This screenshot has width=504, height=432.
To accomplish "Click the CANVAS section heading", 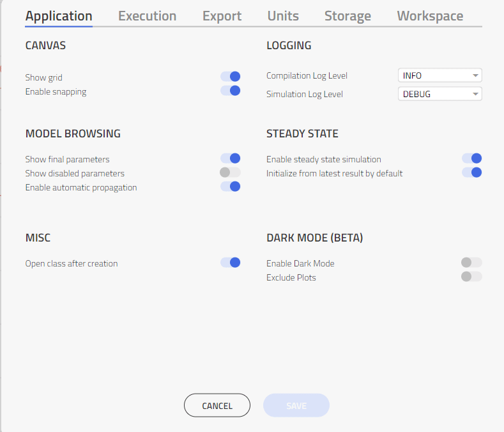I will (45, 45).
